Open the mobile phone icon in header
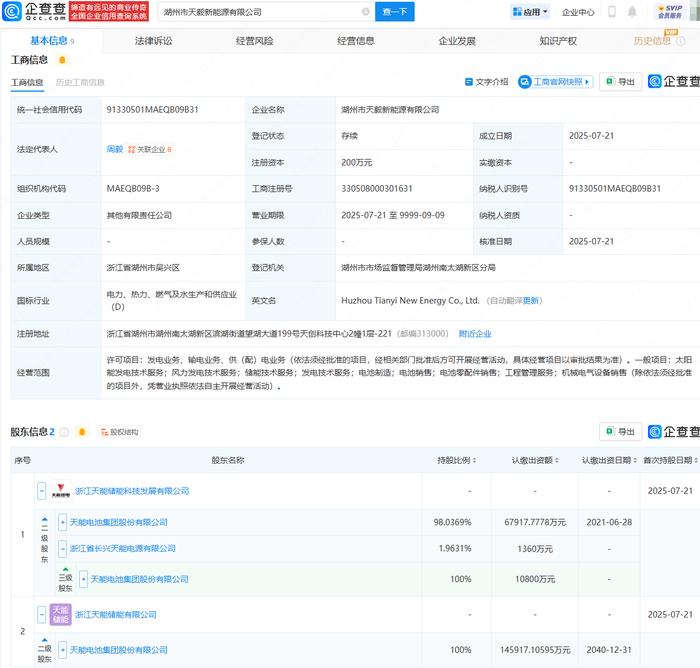Viewport: 700px width, 668px height. point(612,12)
